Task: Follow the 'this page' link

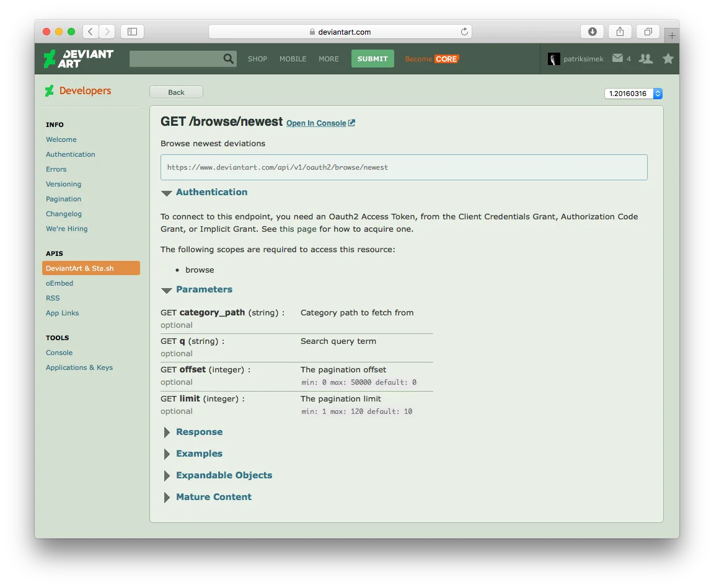Action: [297, 229]
